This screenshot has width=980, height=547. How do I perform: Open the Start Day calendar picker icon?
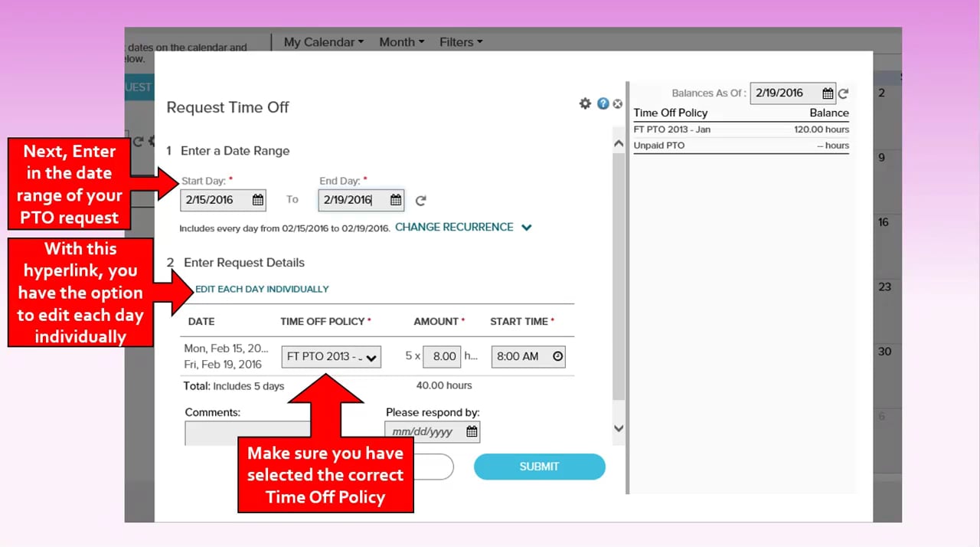[x=258, y=200]
